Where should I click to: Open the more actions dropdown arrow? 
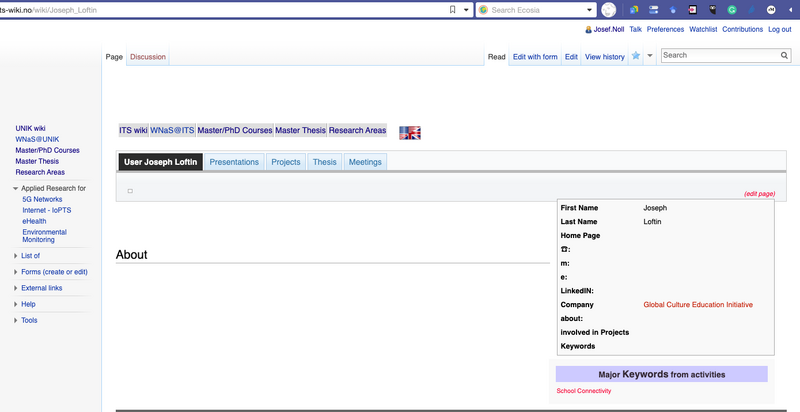click(x=650, y=56)
